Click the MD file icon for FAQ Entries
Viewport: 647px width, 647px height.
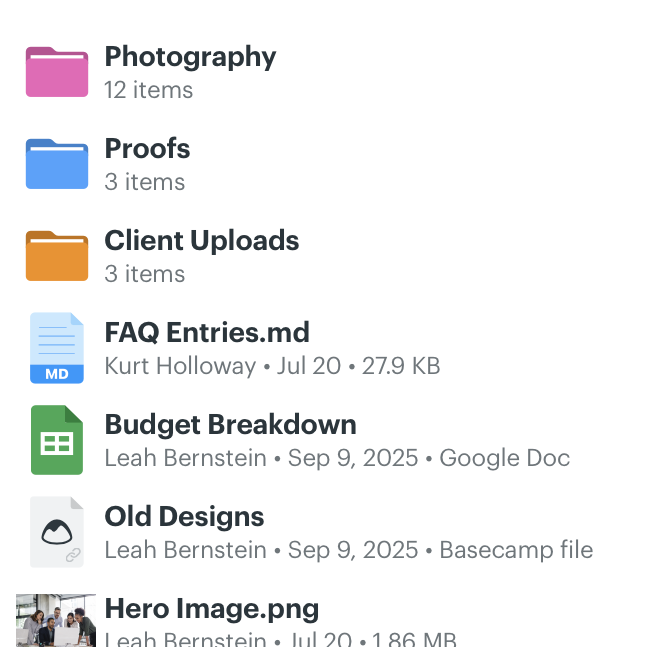tap(57, 348)
